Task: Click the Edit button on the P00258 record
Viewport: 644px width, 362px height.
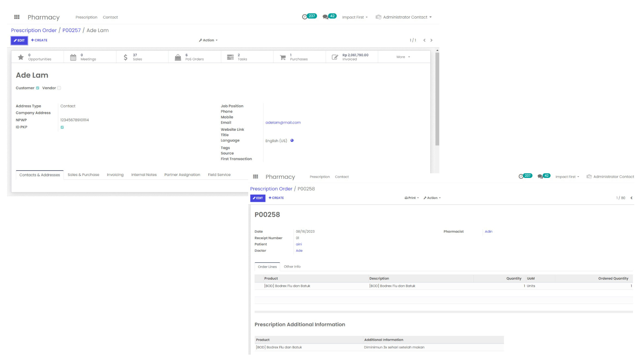Action: [x=258, y=198]
